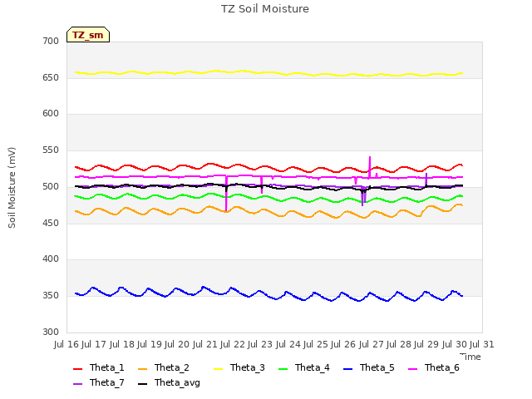The height and width of the screenshot is (399, 532).
Task: Click the magenta Theta_6 legend swatch
Action: tap(412, 369)
